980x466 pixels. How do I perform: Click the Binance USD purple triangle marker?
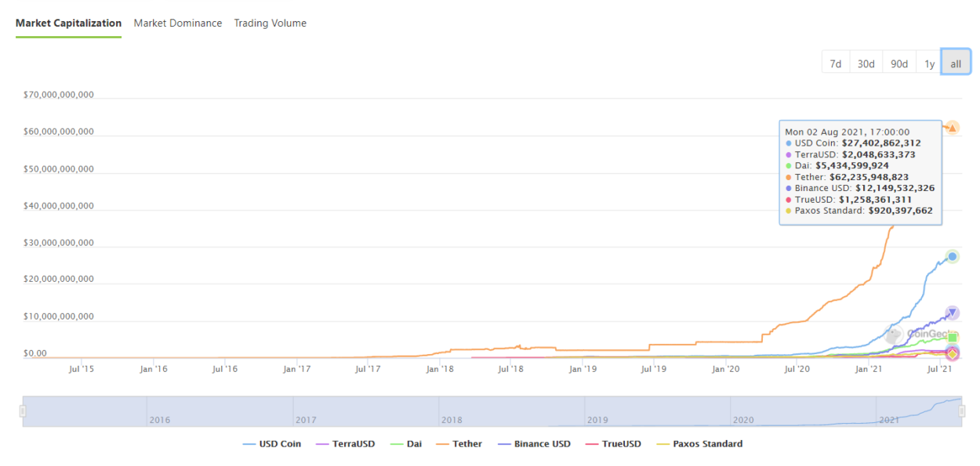(953, 313)
